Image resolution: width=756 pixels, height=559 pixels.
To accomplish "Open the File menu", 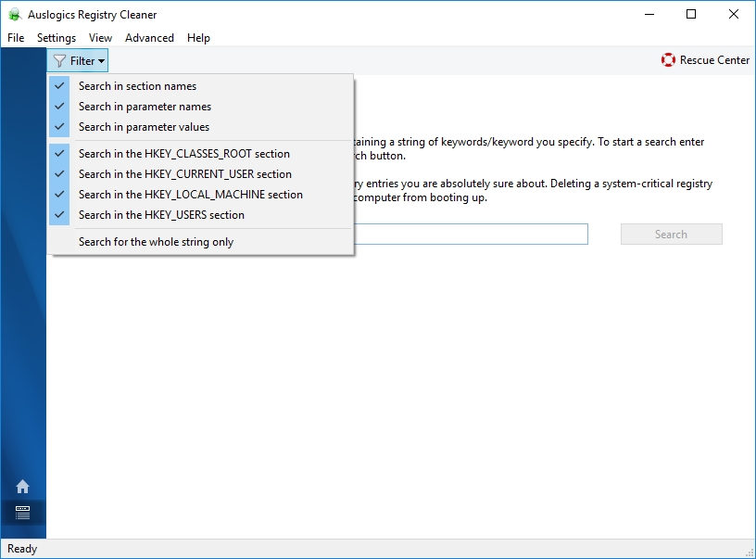I will tap(16, 38).
